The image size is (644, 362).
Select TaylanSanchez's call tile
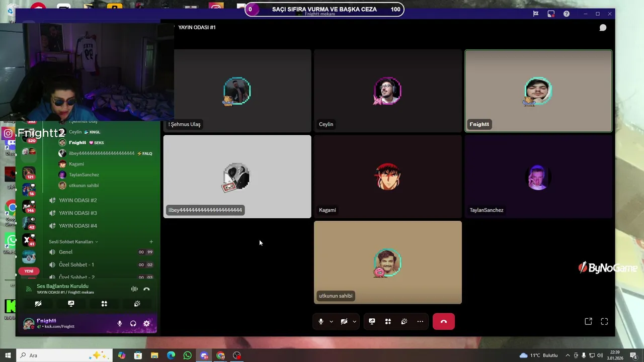click(x=538, y=176)
